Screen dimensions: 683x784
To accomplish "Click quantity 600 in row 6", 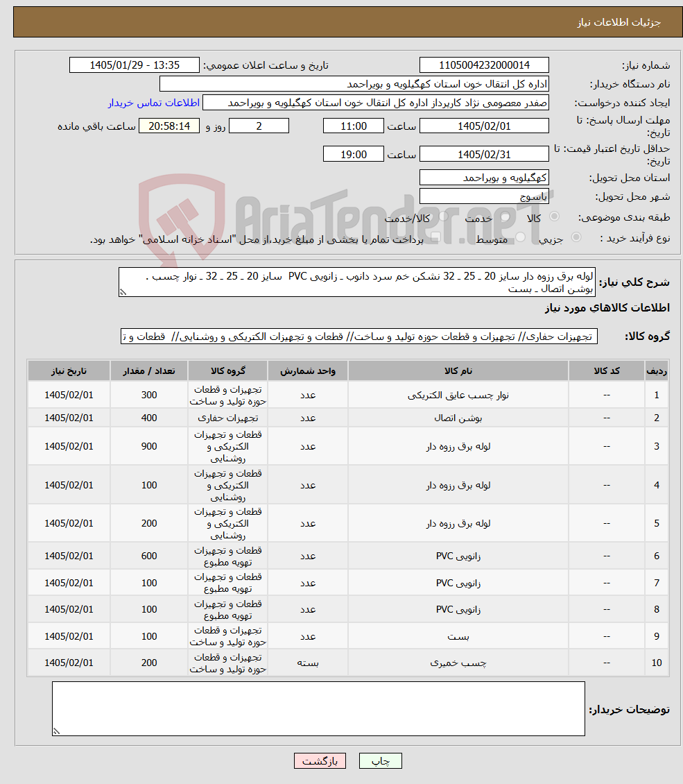I will (149, 556).
